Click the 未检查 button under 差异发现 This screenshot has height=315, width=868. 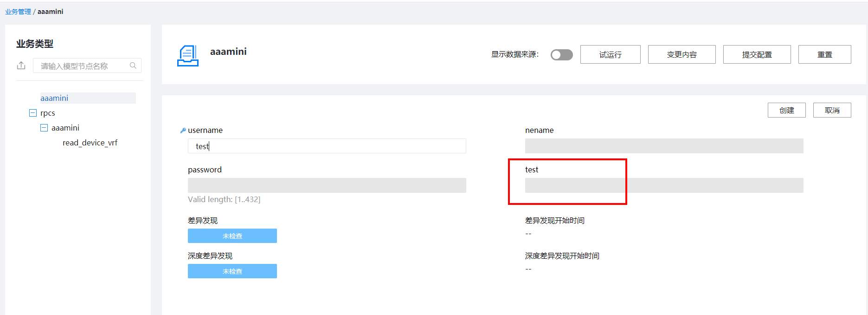point(232,236)
